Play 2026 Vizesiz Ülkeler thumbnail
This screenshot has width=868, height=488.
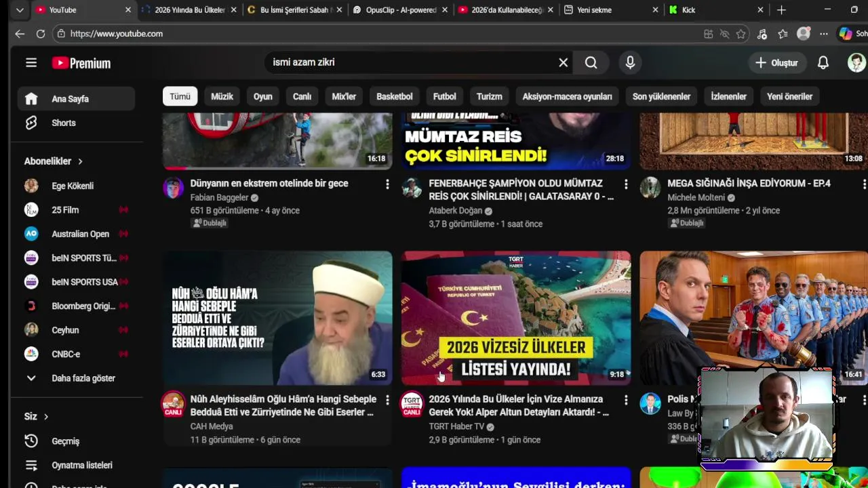pos(516,319)
